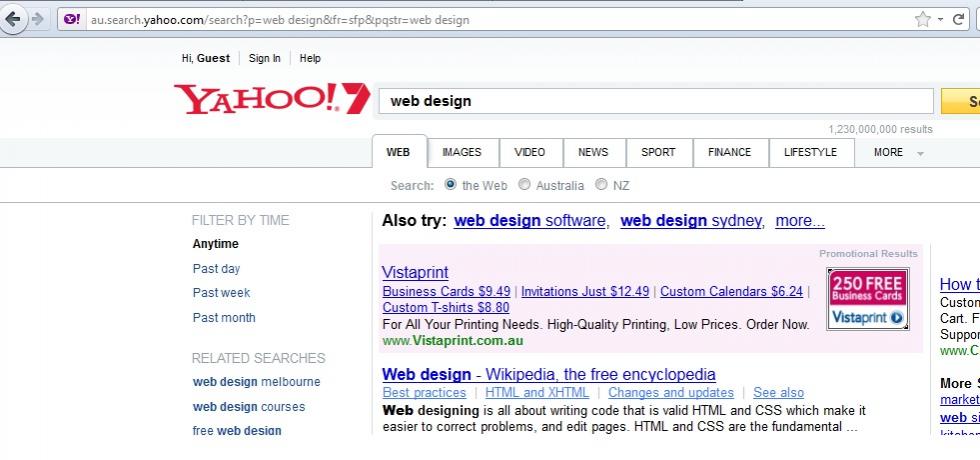Click the Yahoo favicon in address bar
The height and width of the screenshot is (460, 980).
point(72,19)
